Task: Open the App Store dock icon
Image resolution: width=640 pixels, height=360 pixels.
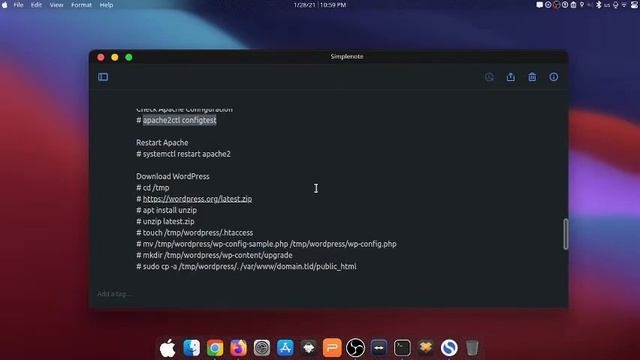Action: (285, 348)
